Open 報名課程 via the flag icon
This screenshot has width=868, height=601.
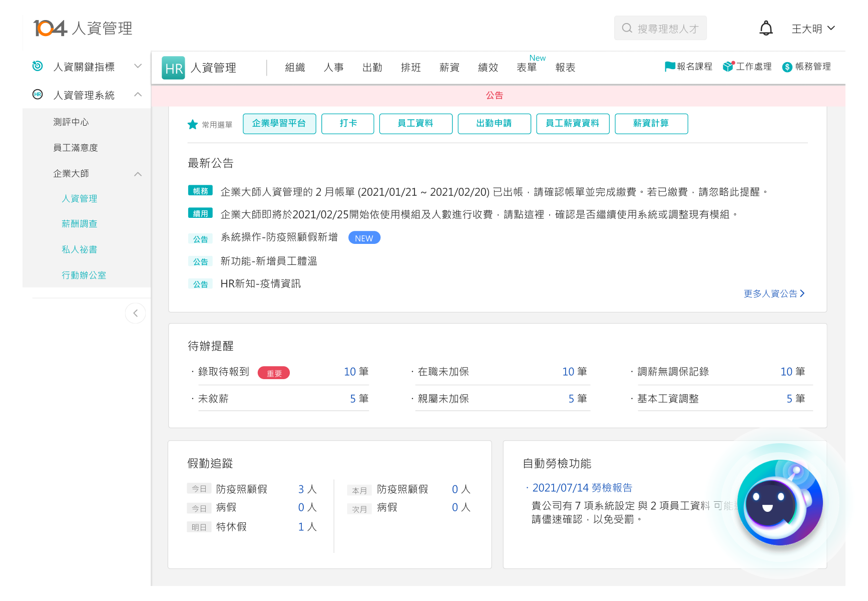tap(670, 66)
